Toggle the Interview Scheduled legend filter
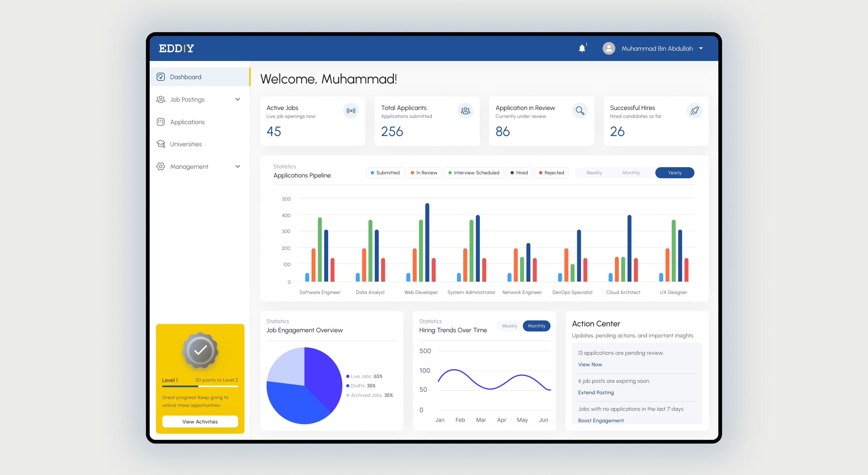Viewport: 868px width, 475px height. 474,172
